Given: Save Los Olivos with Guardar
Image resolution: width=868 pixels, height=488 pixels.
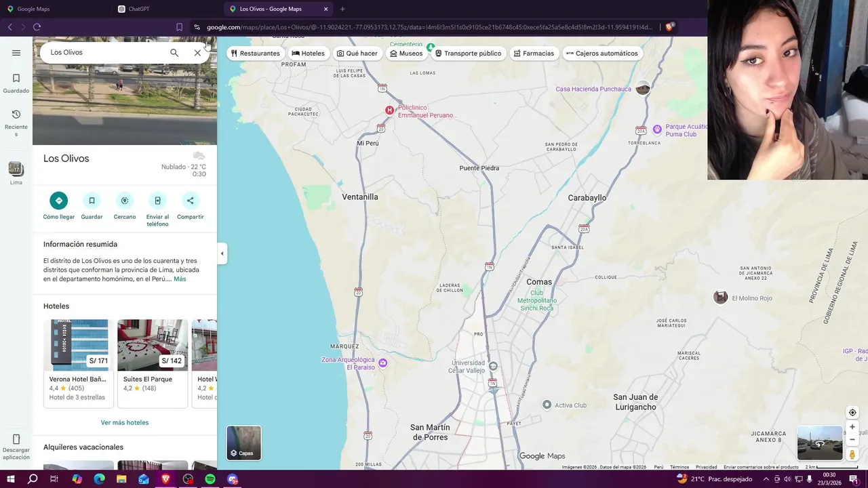Looking at the screenshot, I should coord(92,206).
